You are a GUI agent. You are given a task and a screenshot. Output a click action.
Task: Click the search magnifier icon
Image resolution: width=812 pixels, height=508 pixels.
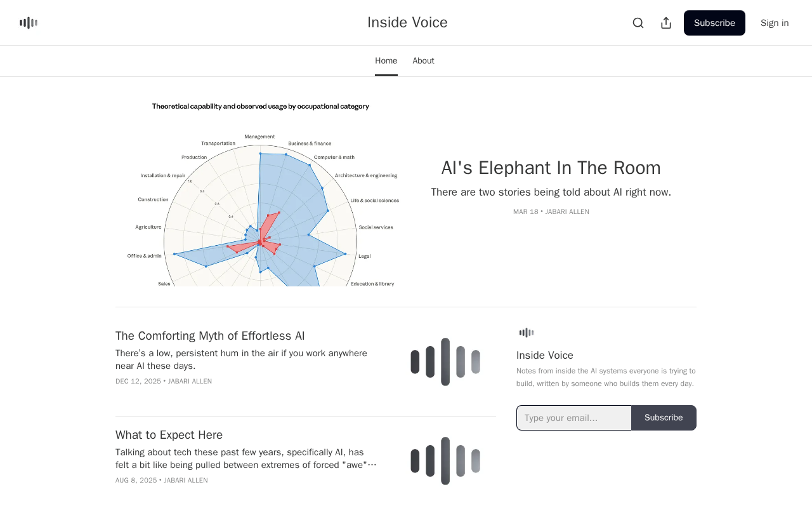[638, 23]
